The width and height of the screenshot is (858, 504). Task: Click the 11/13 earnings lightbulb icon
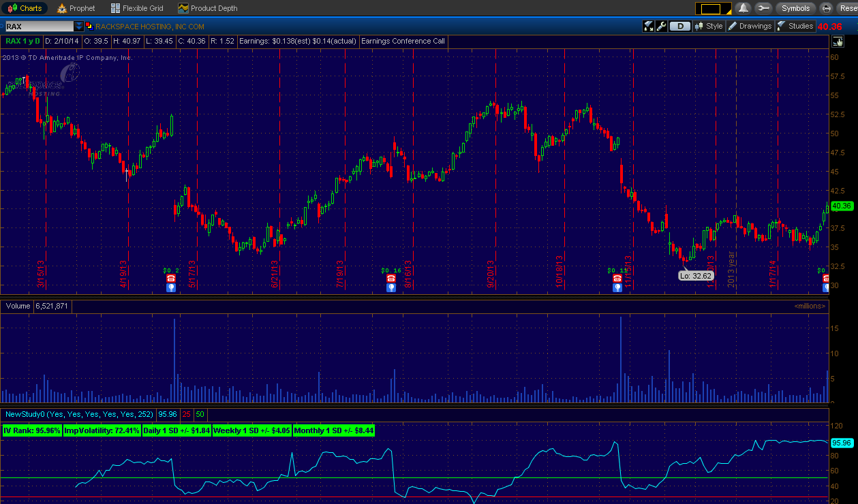coord(617,287)
